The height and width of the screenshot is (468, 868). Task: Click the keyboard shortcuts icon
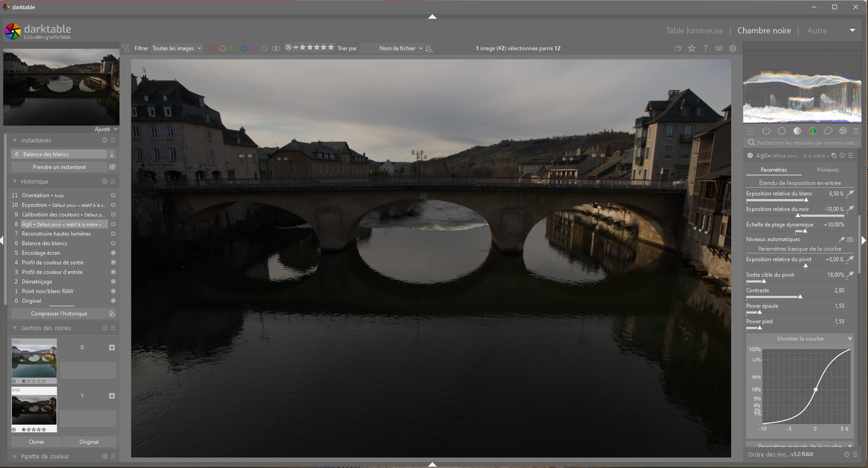pyautogui.click(x=719, y=48)
